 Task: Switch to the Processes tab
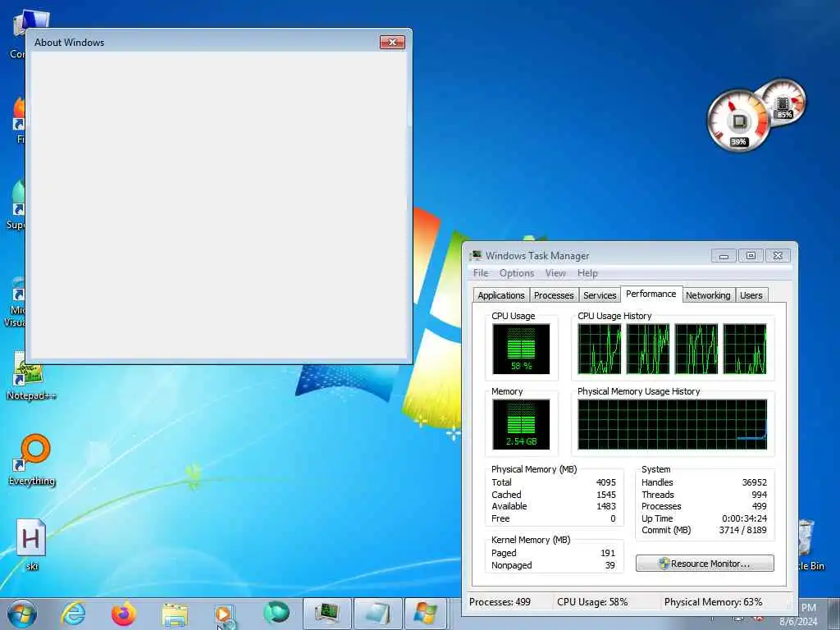(554, 295)
